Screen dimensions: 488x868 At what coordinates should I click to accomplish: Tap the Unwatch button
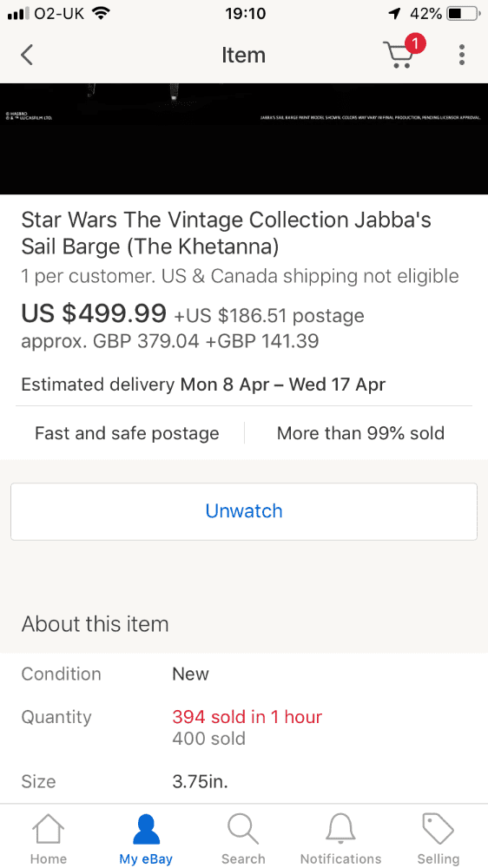pyautogui.click(x=244, y=511)
